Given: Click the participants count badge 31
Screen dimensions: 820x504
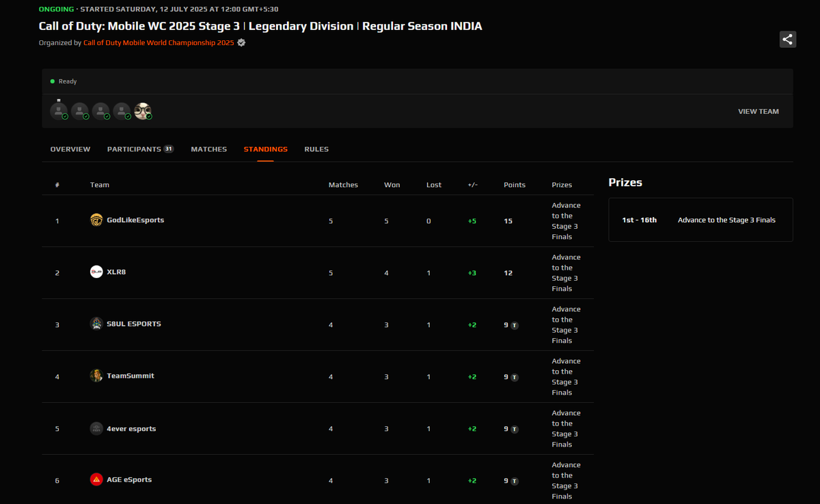Looking at the screenshot, I should coord(169,149).
